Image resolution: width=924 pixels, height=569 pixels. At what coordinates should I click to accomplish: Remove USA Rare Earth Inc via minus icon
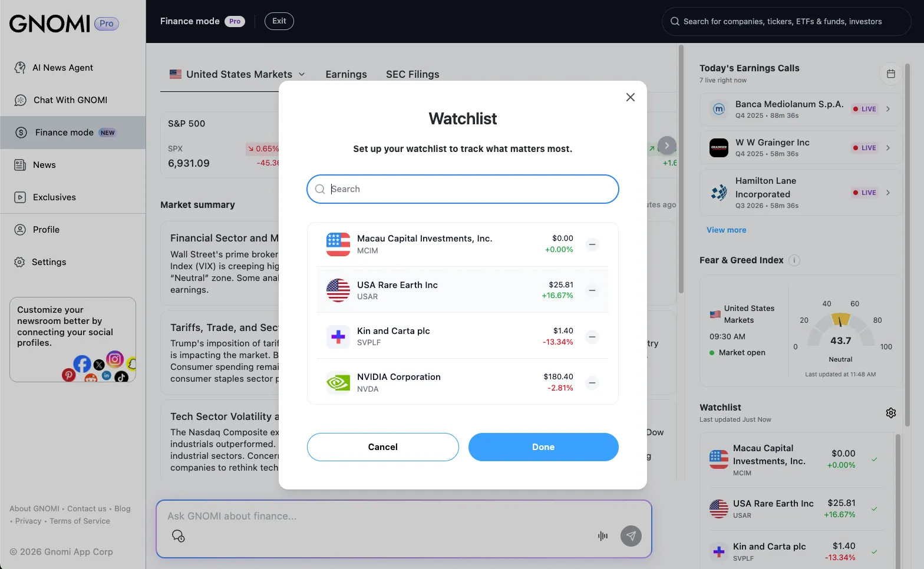[592, 290]
